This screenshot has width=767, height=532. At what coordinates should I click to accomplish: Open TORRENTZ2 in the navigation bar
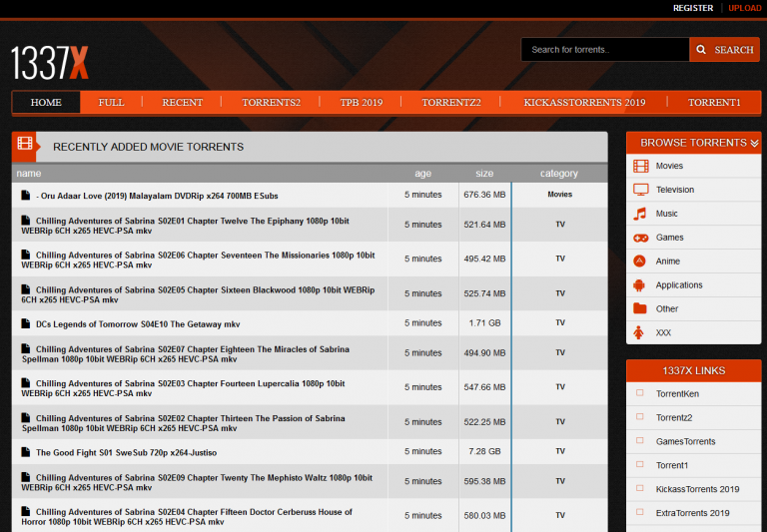click(x=451, y=102)
